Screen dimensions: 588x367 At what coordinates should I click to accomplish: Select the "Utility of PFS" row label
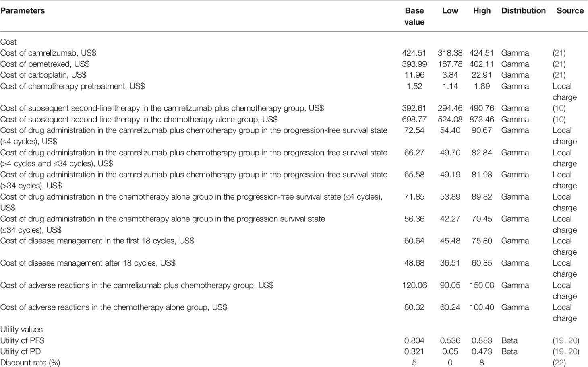click(22, 340)
